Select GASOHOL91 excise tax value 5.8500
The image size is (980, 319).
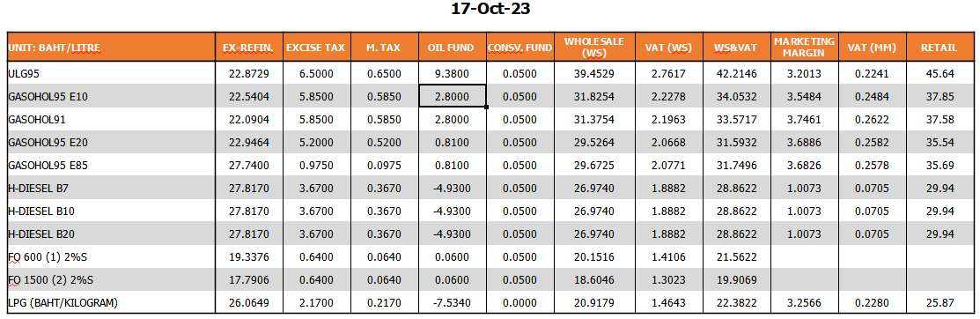tap(317, 120)
